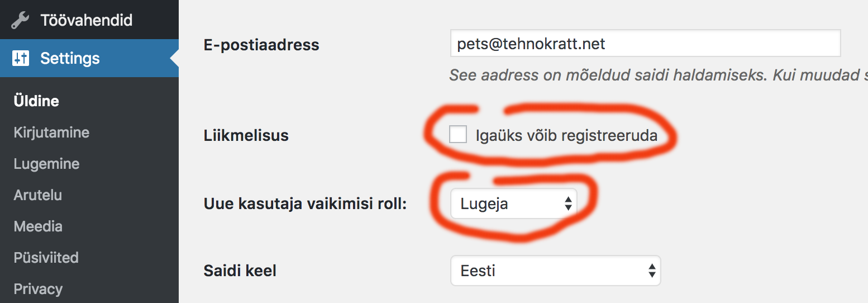Click the Lugeja dropdown arrows

pyautogui.click(x=567, y=203)
